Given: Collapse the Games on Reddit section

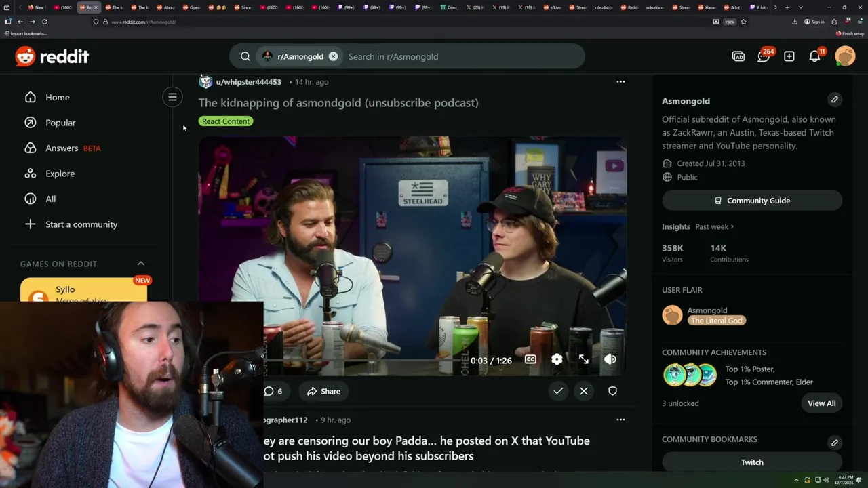Looking at the screenshot, I should click(141, 264).
